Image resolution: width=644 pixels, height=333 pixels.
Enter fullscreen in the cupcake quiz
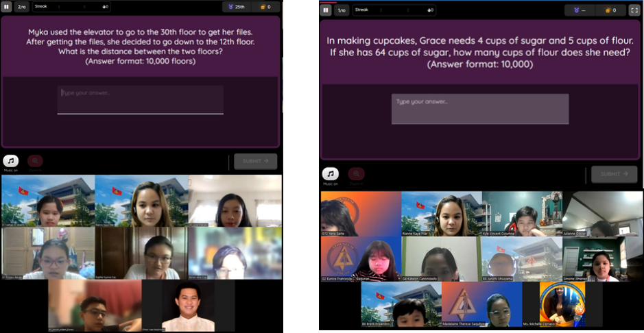point(634,10)
